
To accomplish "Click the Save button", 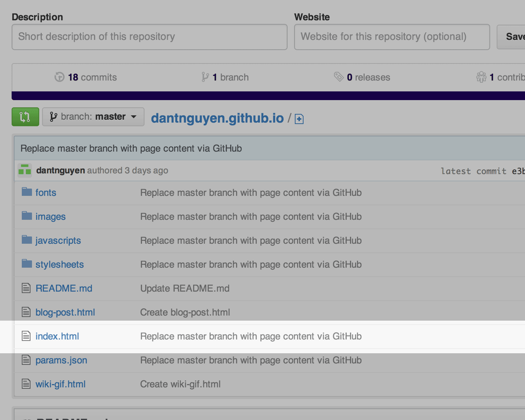I will 511,37.
